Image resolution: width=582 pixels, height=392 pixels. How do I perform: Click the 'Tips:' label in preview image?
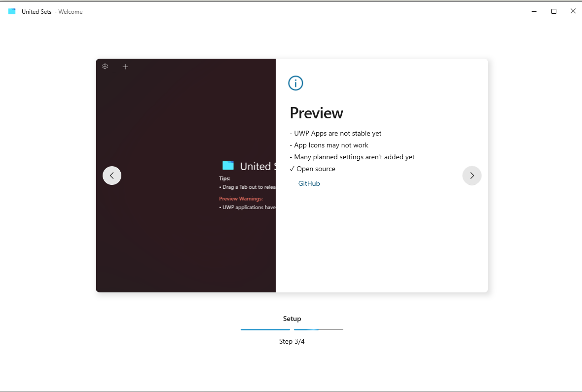(224, 178)
